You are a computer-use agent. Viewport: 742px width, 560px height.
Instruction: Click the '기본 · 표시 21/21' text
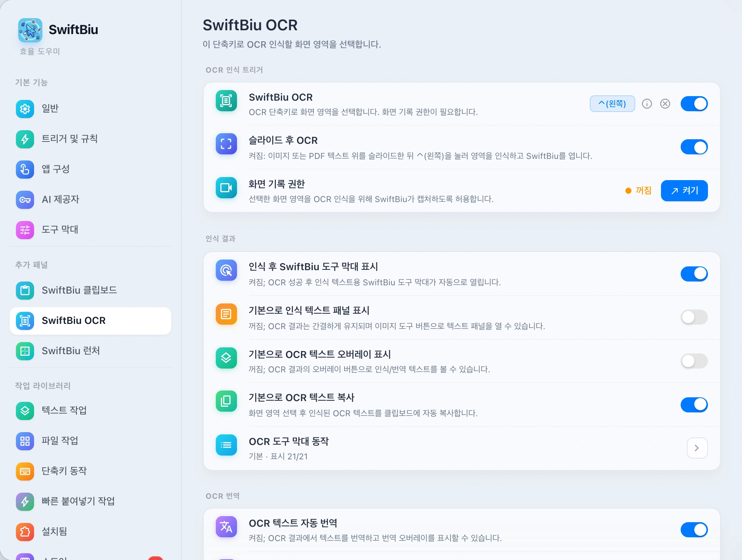[278, 456]
